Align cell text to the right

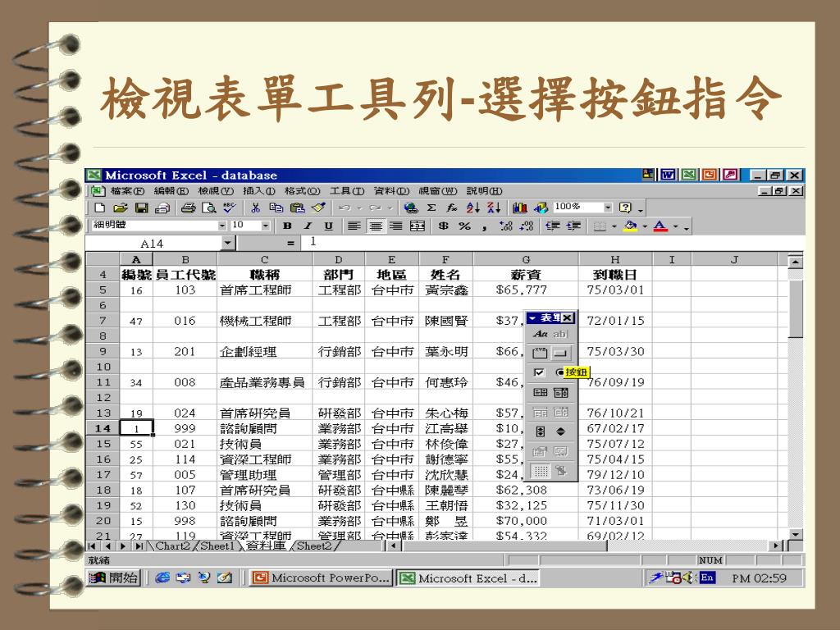tap(396, 226)
